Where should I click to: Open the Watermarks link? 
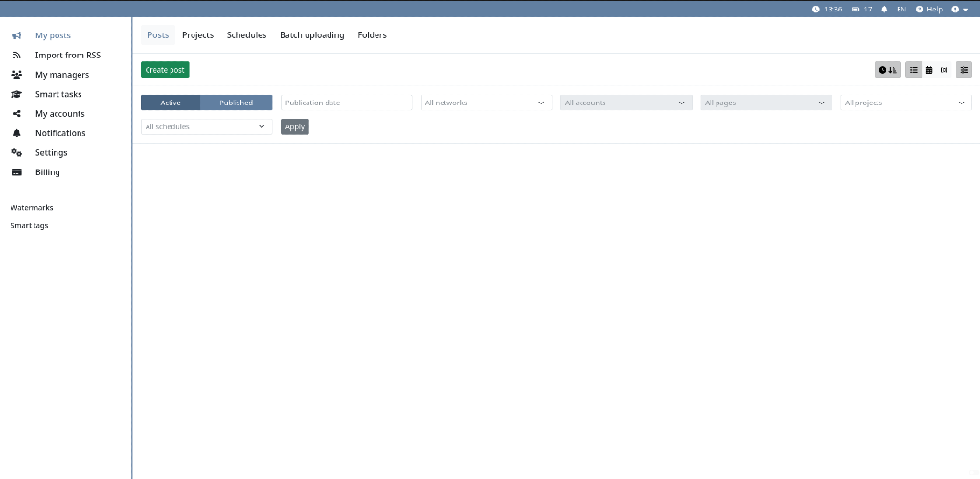pos(32,208)
